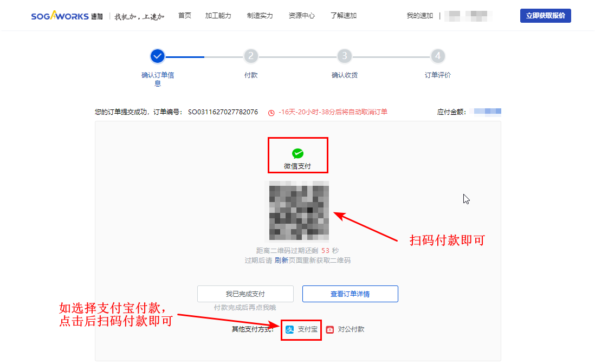
Task: Click the 立即获取报价 button
Action: click(545, 16)
